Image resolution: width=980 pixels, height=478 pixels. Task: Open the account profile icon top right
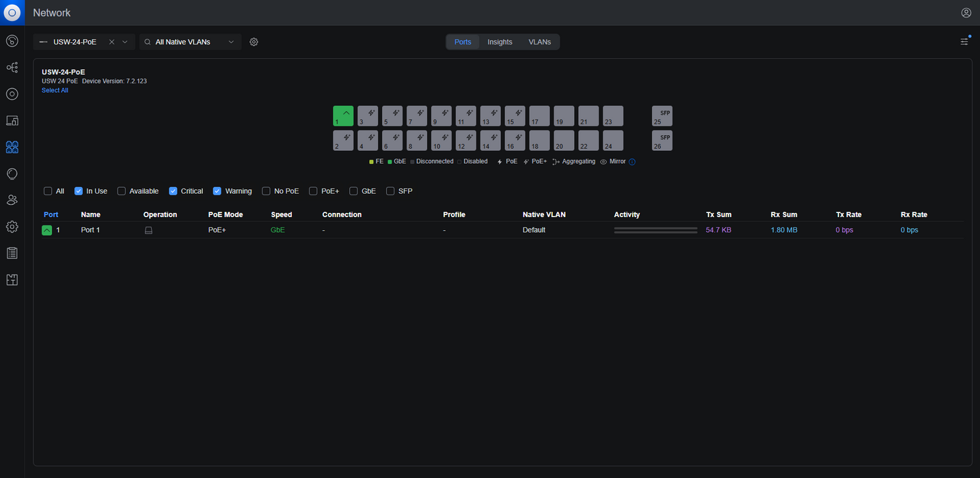966,12
